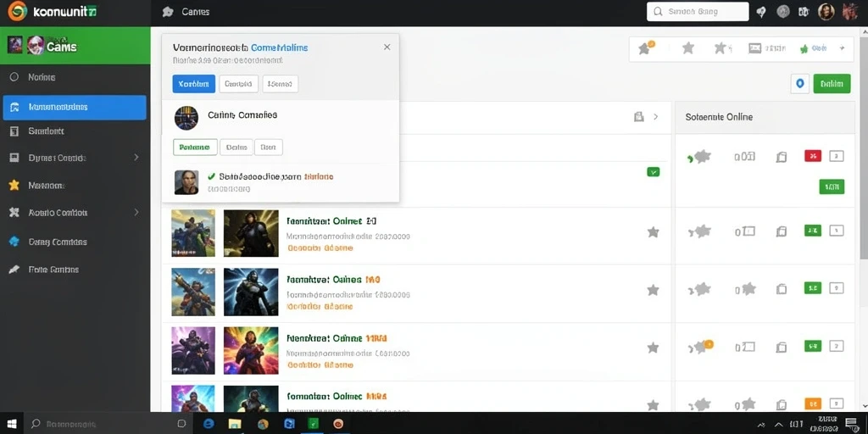Viewport: 868px width, 434px height.
Task: Expand the Dymas Coandis sidebar chevron
Action: (x=136, y=157)
